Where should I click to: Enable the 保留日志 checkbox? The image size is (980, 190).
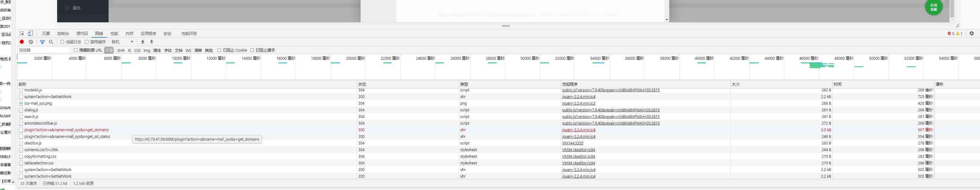[62, 42]
